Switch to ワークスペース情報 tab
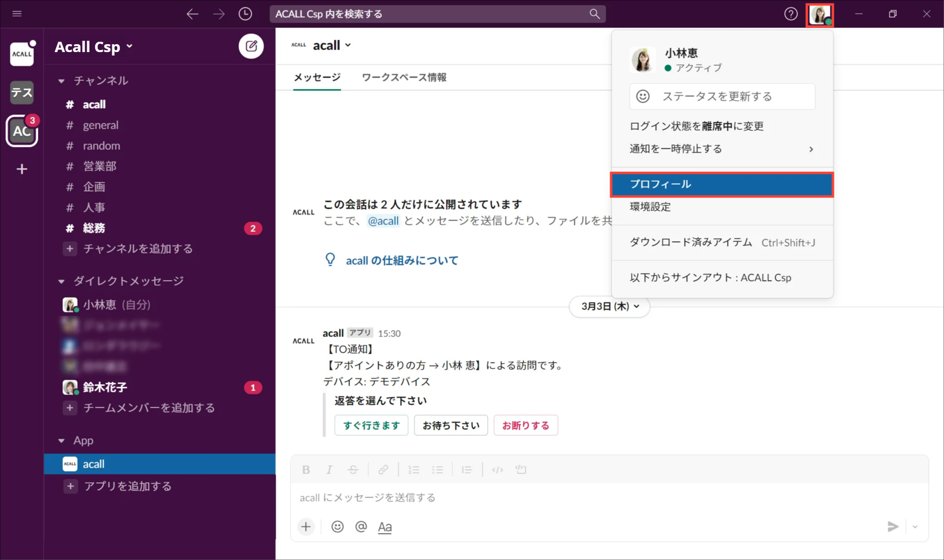 [404, 78]
